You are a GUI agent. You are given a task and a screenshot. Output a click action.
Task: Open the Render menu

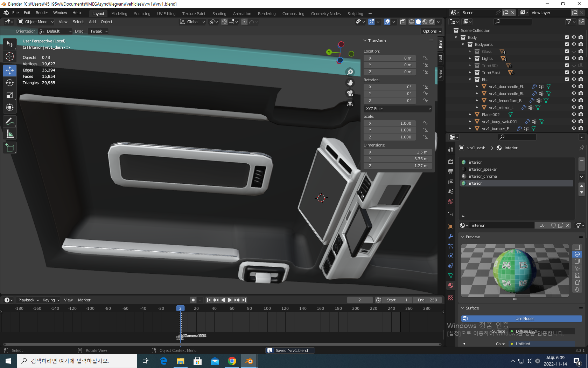coord(42,13)
